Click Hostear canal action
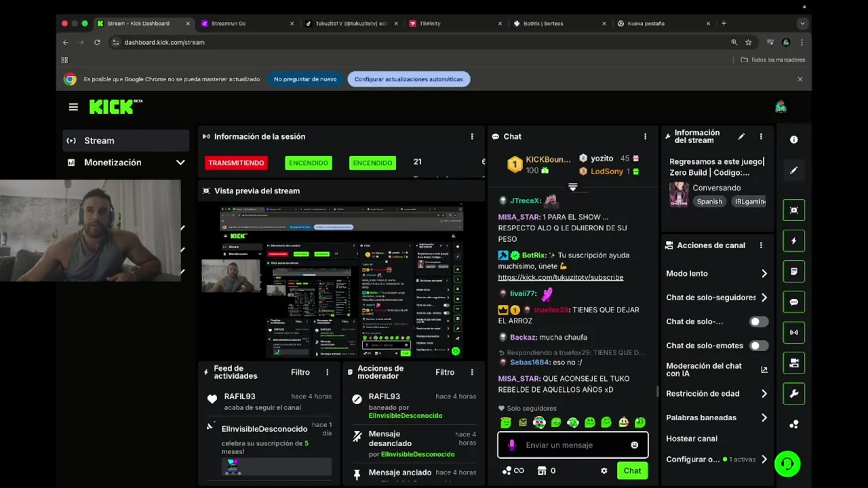Viewport: 868px width, 488px height. pos(692,439)
